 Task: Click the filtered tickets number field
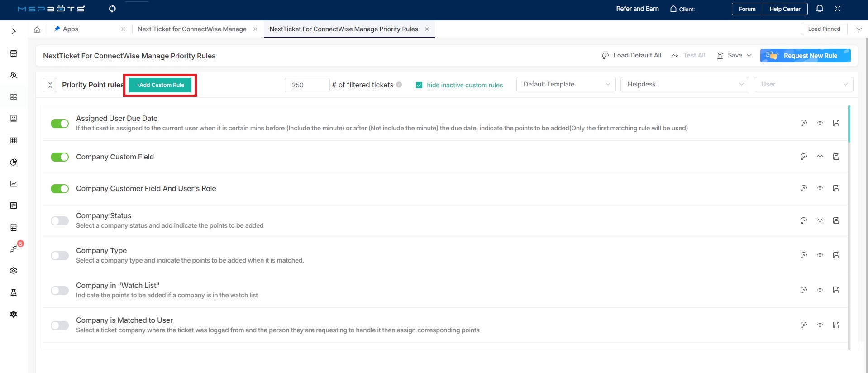[307, 85]
